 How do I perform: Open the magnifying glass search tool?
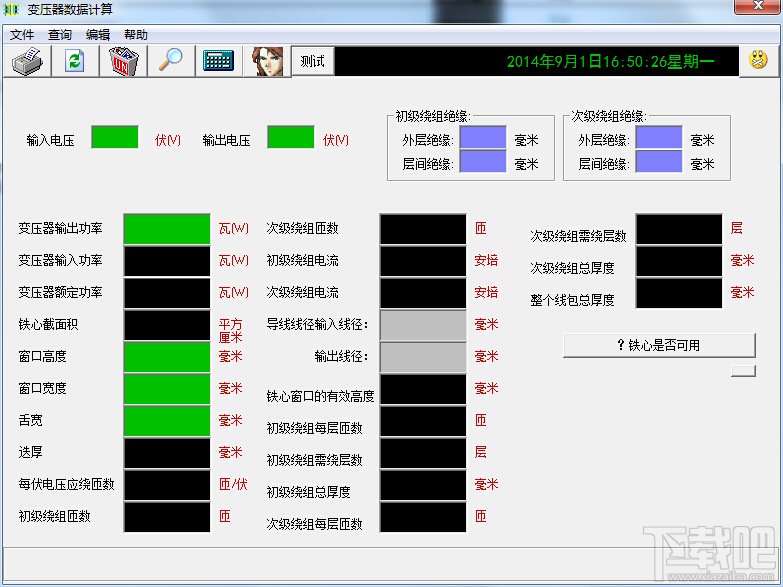pyautogui.click(x=171, y=61)
